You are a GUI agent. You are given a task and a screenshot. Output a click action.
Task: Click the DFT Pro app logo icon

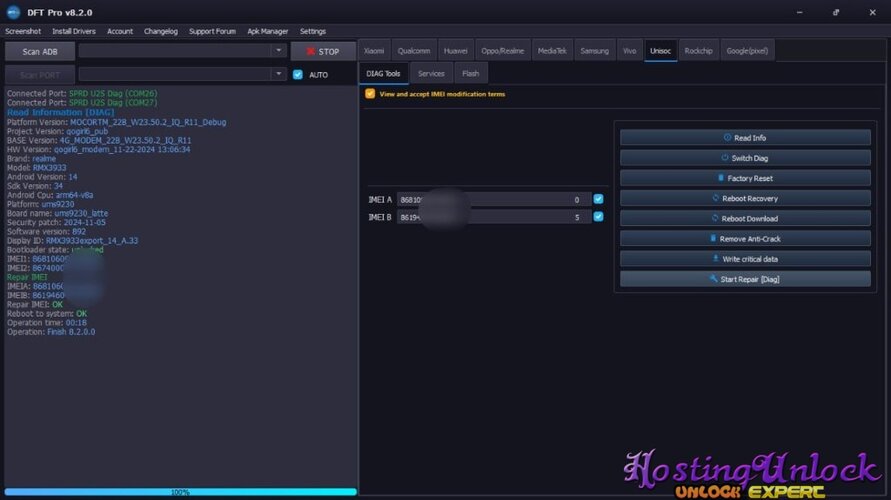[x=14, y=12]
